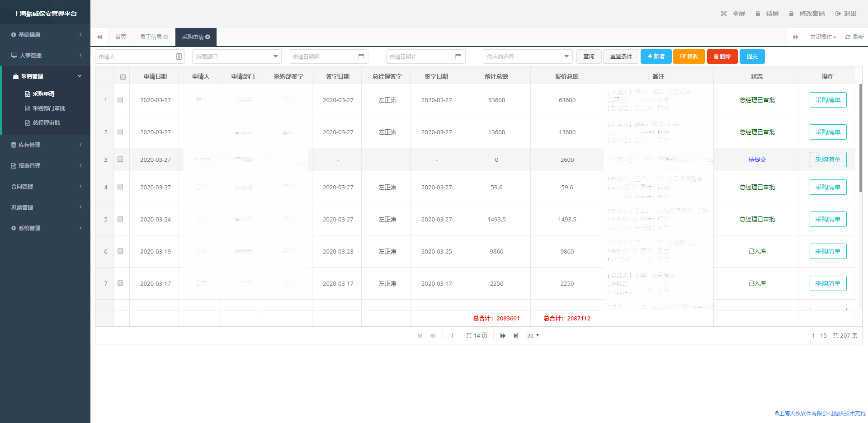This screenshot has height=423, width=868.
Task: Select the checkbox for row 6
Action: pyautogui.click(x=120, y=251)
